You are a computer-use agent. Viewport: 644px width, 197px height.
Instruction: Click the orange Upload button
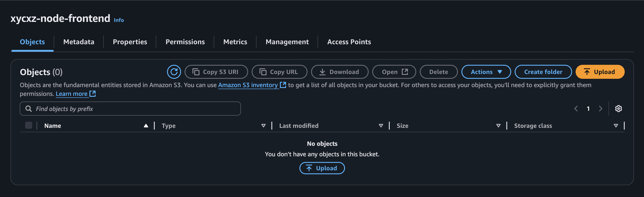[600, 72]
